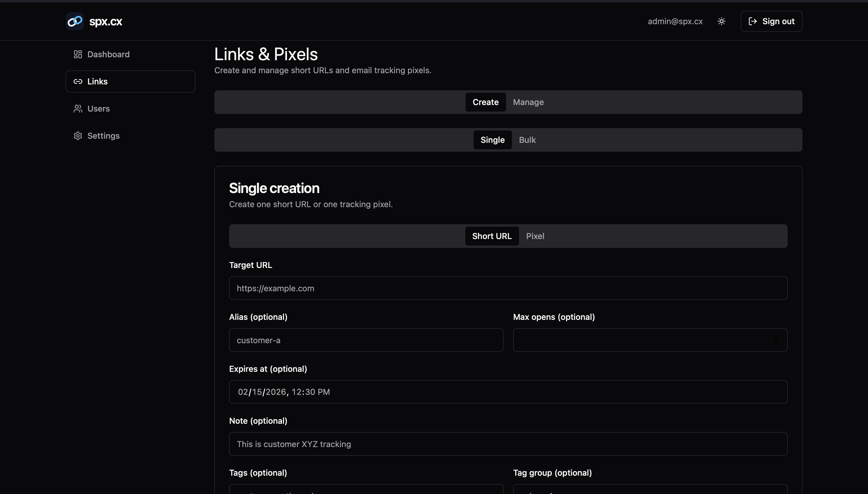Keep Short URL mode selected

(x=492, y=236)
